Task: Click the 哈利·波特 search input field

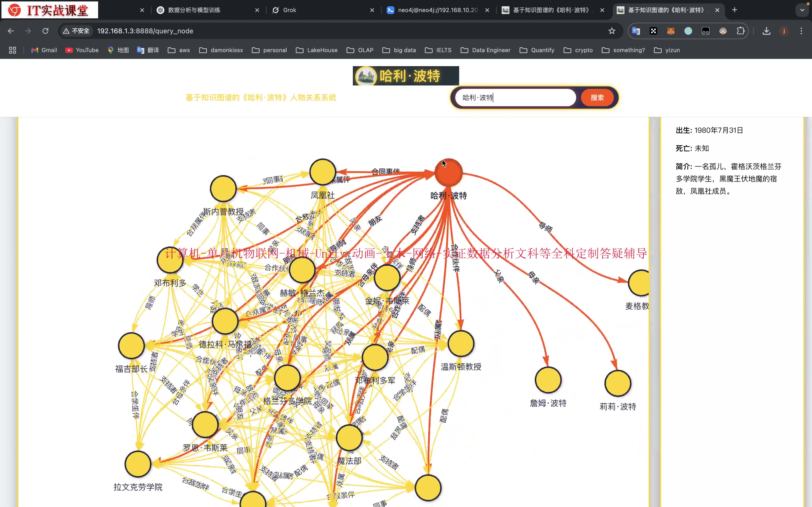Action: tap(515, 98)
